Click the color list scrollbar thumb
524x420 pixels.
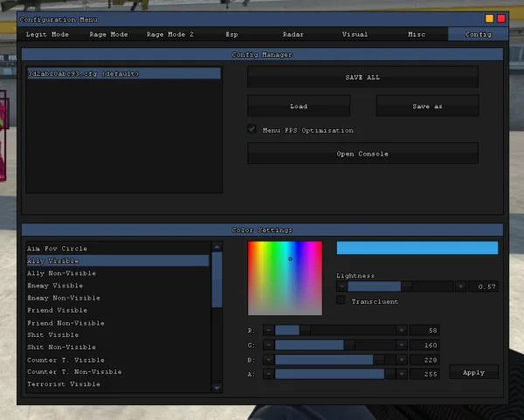[217, 279]
